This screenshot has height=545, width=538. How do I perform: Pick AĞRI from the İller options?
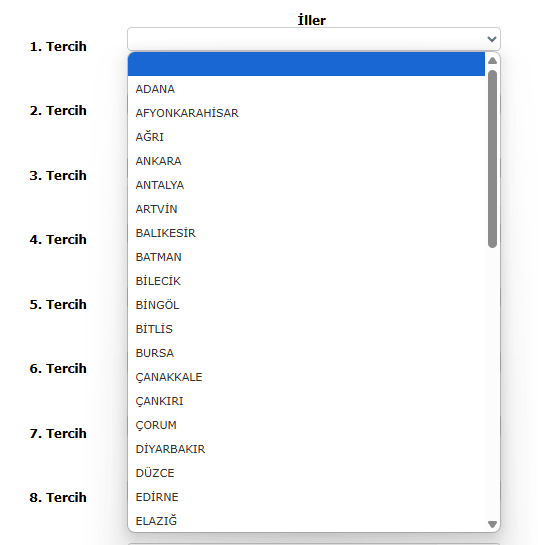pyautogui.click(x=306, y=137)
